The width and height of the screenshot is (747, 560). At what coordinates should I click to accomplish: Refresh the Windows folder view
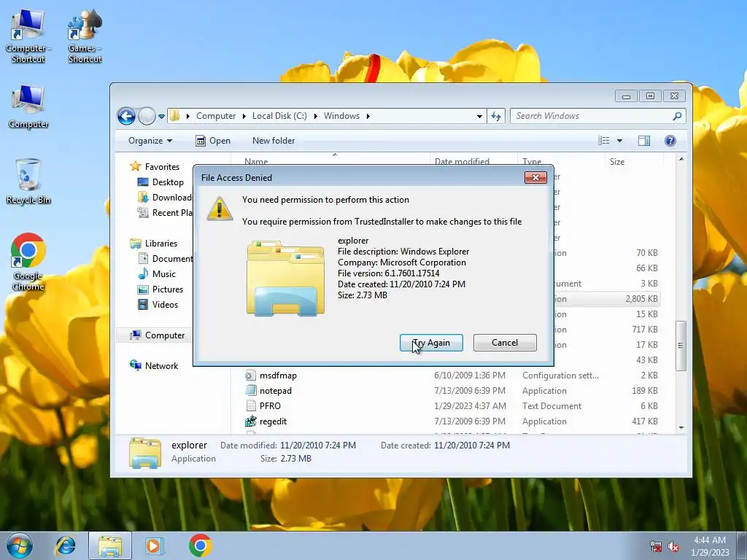496,116
